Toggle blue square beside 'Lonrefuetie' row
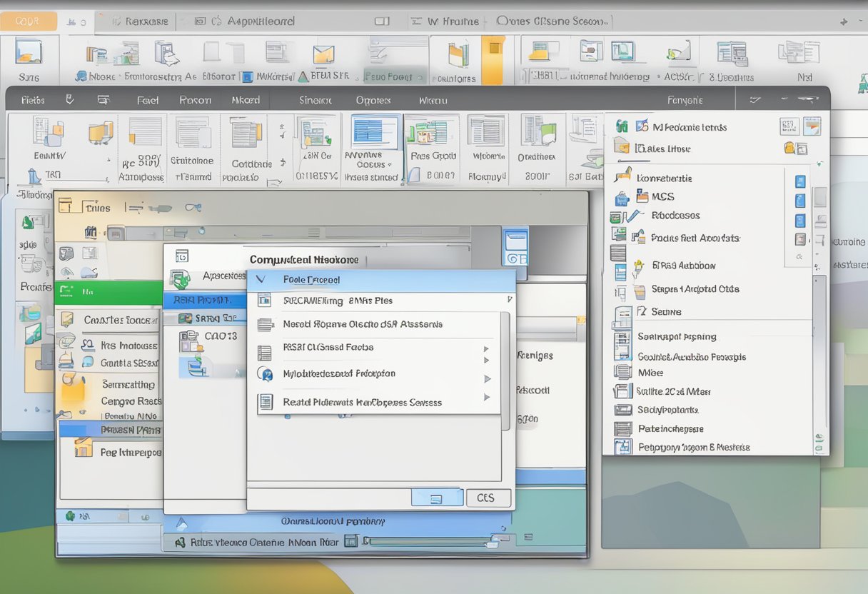868x594 pixels. 800,181
